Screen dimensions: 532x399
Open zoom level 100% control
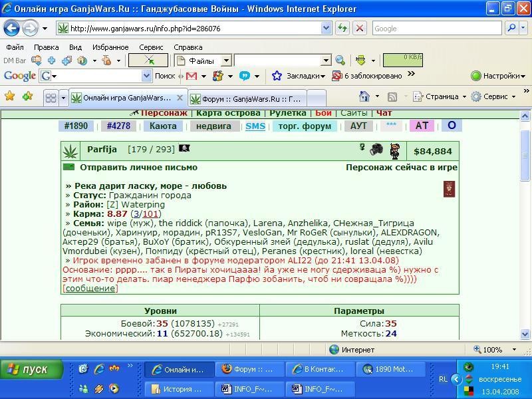(495, 350)
